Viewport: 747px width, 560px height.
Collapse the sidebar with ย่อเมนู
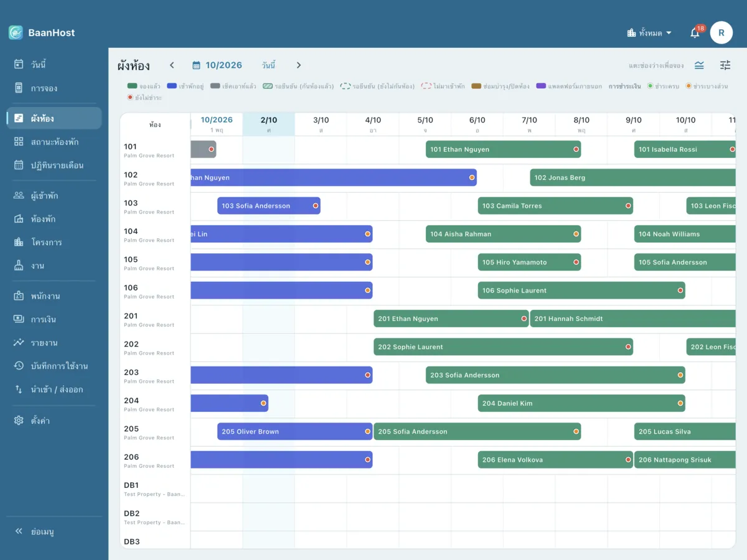tap(54, 532)
